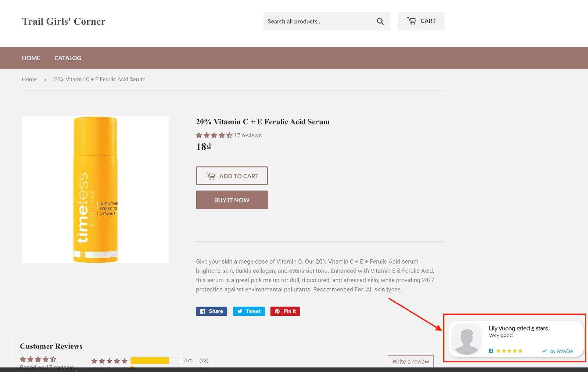Click the product star rating icons
Viewport: 588px width, 372px height.
tap(214, 136)
